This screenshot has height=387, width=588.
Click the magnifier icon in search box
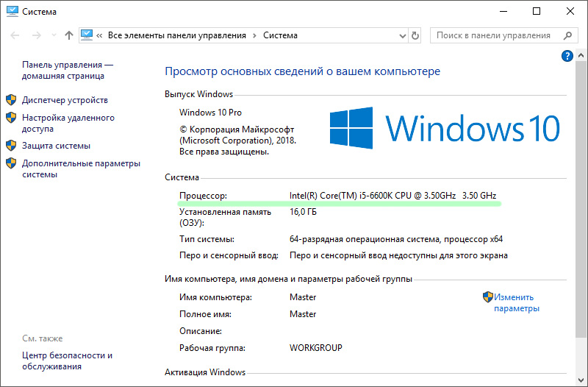tap(567, 35)
